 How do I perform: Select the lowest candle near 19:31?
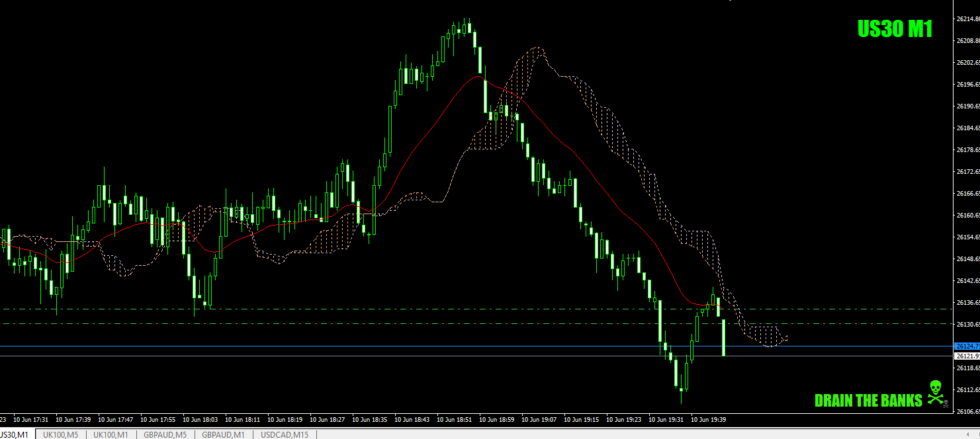tap(681, 390)
